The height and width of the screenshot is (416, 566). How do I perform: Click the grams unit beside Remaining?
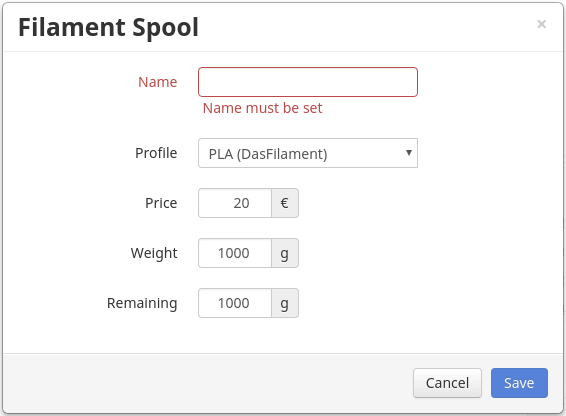[x=285, y=303]
